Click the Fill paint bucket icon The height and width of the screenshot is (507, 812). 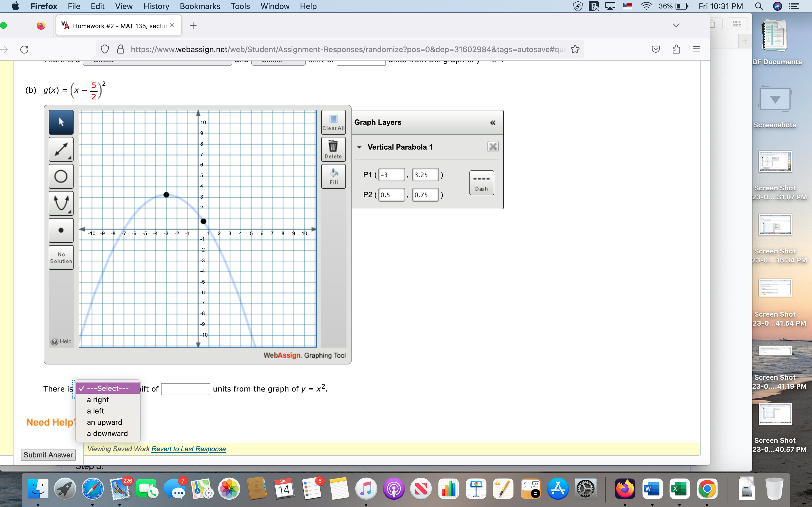(333, 176)
